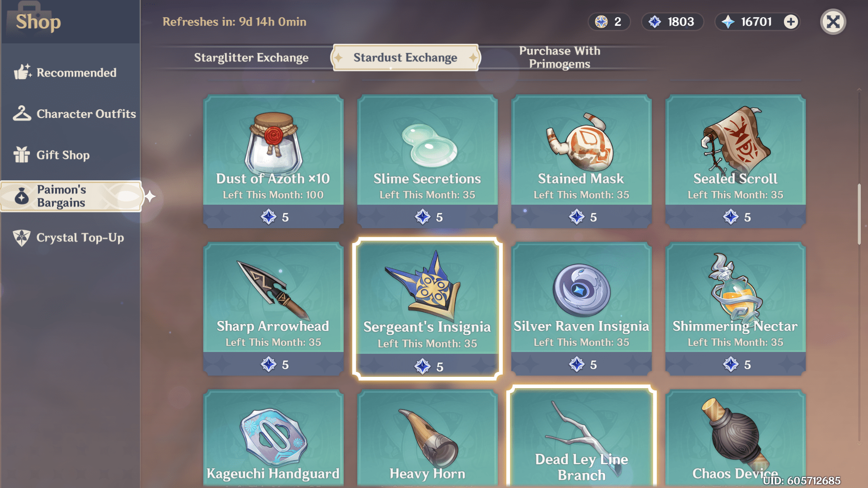868x488 pixels.
Task: Pick the Stained Mask item
Action: 581,161
